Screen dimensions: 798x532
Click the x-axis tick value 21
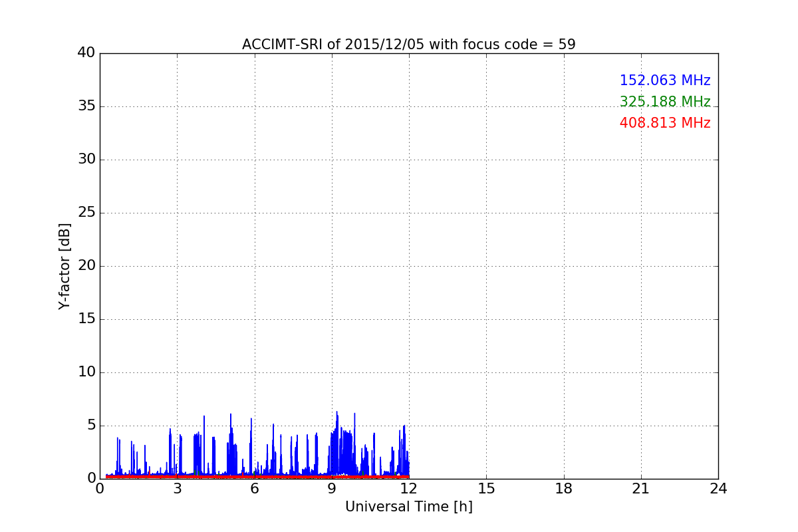click(x=641, y=489)
